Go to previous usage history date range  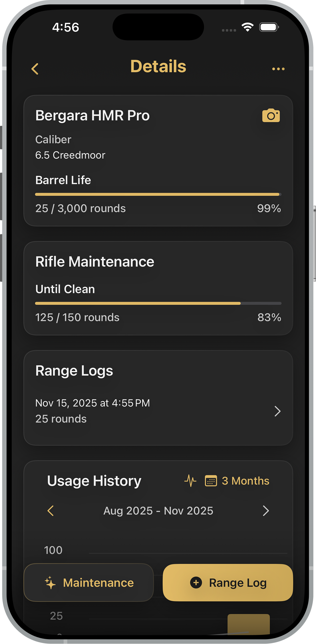point(51,511)
